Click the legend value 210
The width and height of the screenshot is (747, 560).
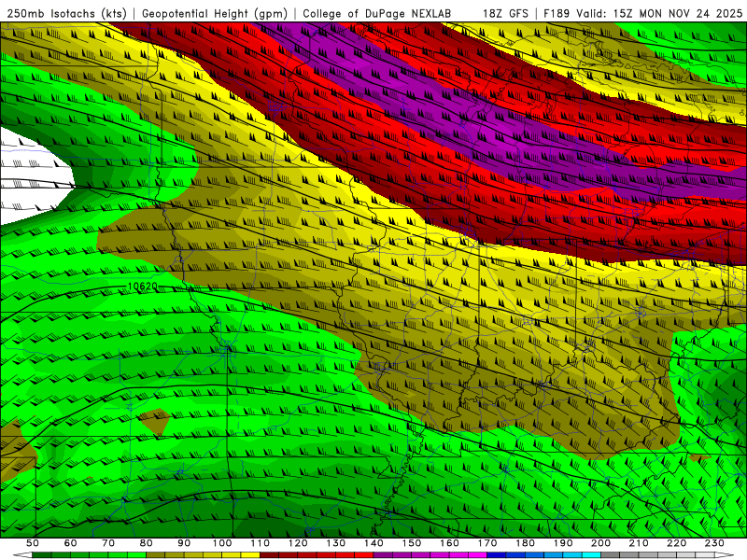pyautogui.click(x=639, y=543)
